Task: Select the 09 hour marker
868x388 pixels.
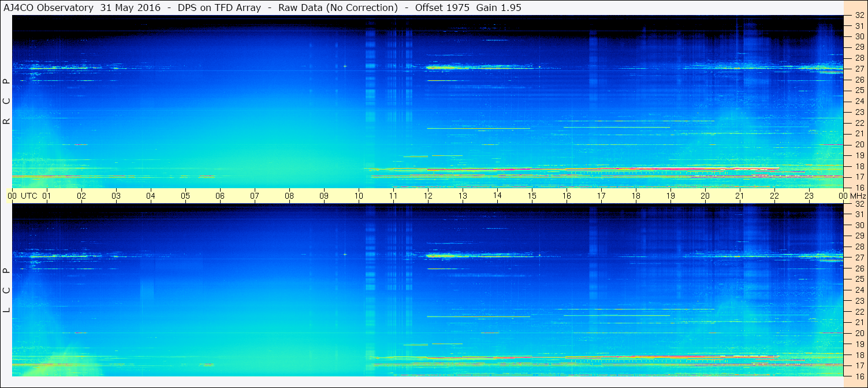Action: pyautogui.click(x=324, y=196)
